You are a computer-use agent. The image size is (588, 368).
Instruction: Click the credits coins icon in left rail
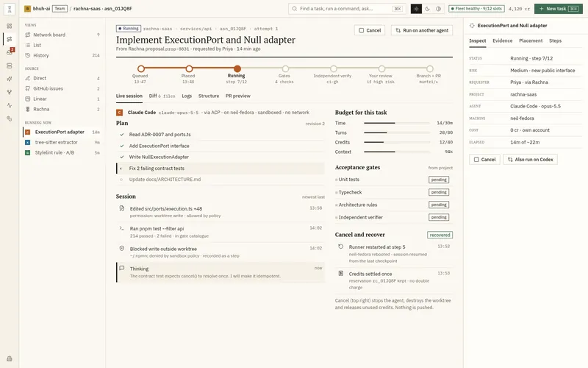[x=10, y=118]
